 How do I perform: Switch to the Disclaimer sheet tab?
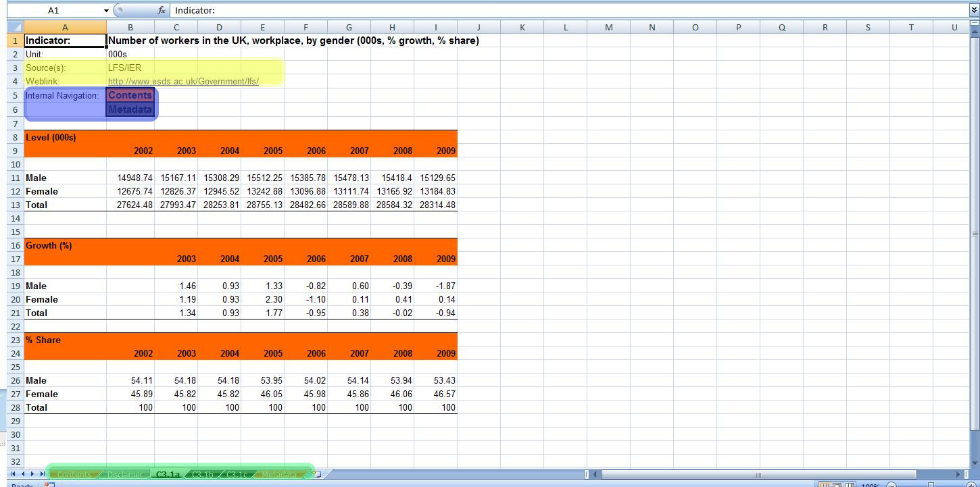click(x=124, y=474)
